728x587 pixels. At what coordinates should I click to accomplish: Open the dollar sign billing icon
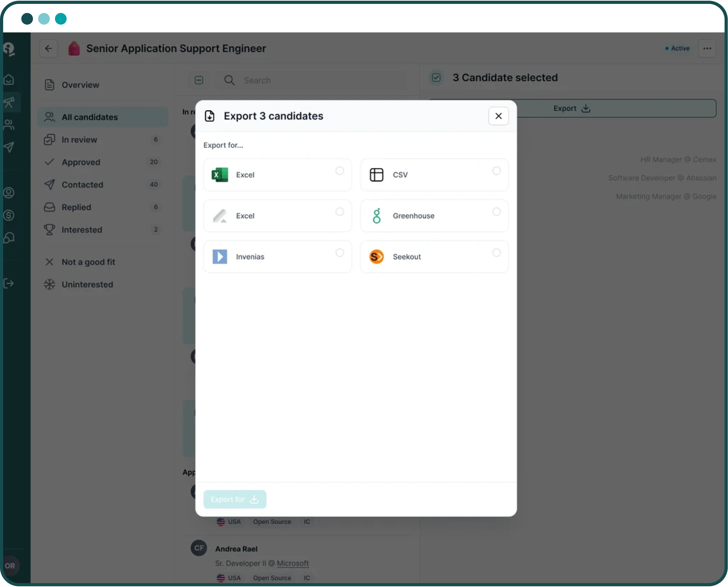click(x=9, y=215)
